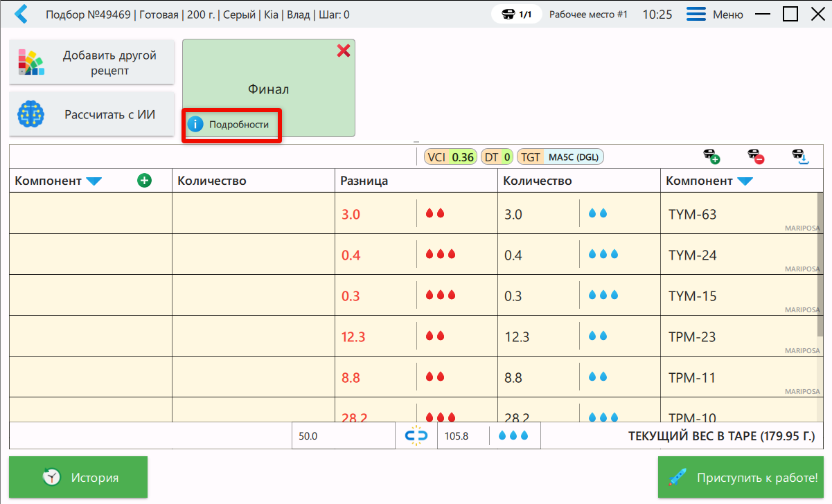Click blue drops in the TPM-11 row
This screenshot has height=504, width=832.
(x=598, y=377)
